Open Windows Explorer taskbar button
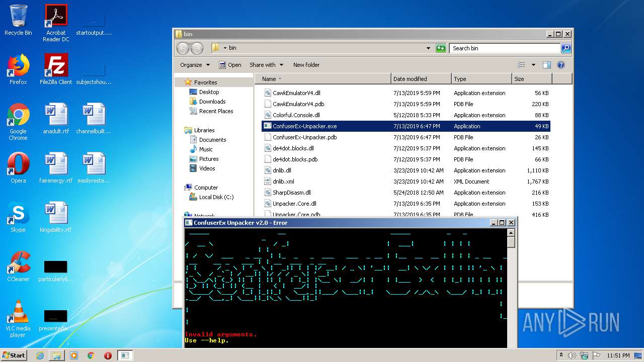Image resolution: width=644 pixels, height=362 pixels. (x=57, y=355)
